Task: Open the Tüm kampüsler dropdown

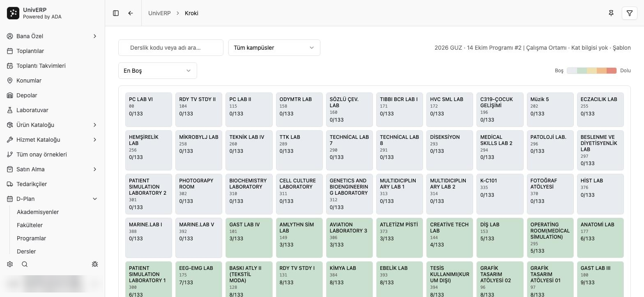Action: [274, 48]
